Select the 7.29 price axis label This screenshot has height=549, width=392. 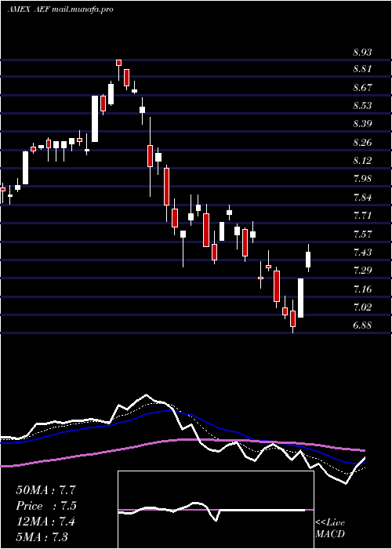[362, 271]
